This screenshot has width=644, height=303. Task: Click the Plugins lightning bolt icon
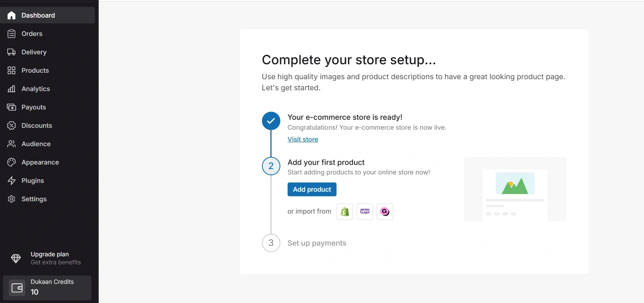point(11,181)
